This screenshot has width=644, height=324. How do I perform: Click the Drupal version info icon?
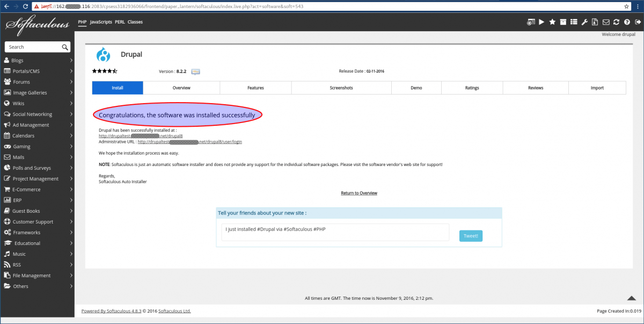[x=195, y=71]
